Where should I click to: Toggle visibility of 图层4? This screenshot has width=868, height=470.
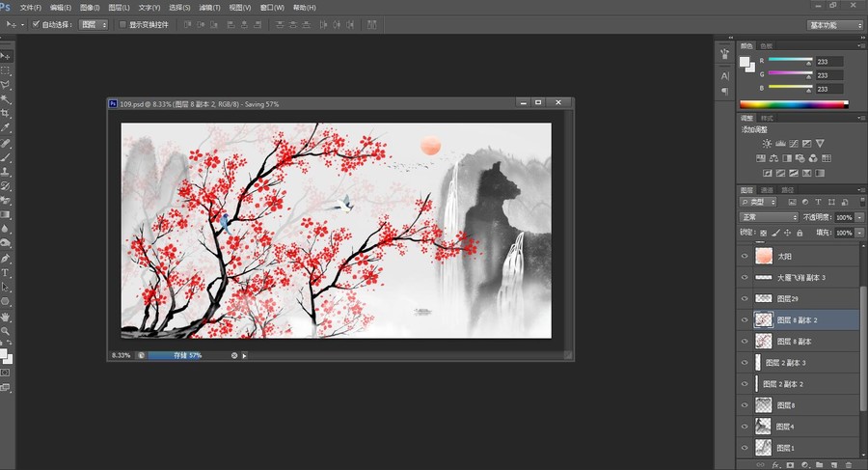tap(745, 427)
